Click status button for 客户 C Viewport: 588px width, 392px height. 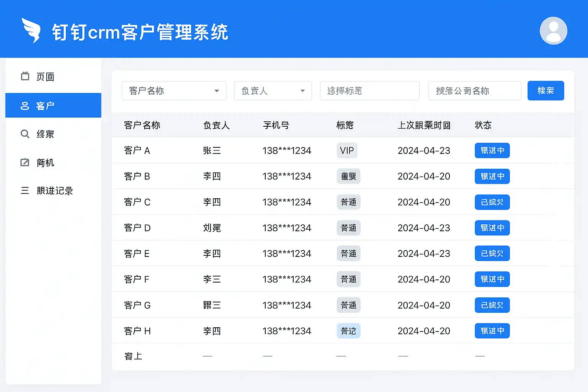(492, 202)
